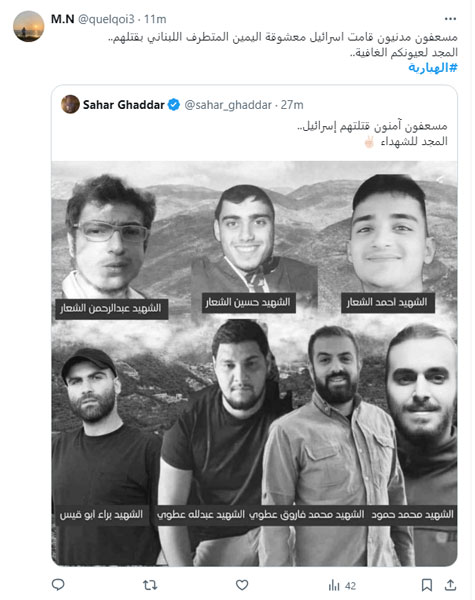Image resolution: width=475 pixels, height=600 pixels.
Task: Open quoted tweet by clicking its Arabic text
Action: pyautogui.click(x=372, y=134)
